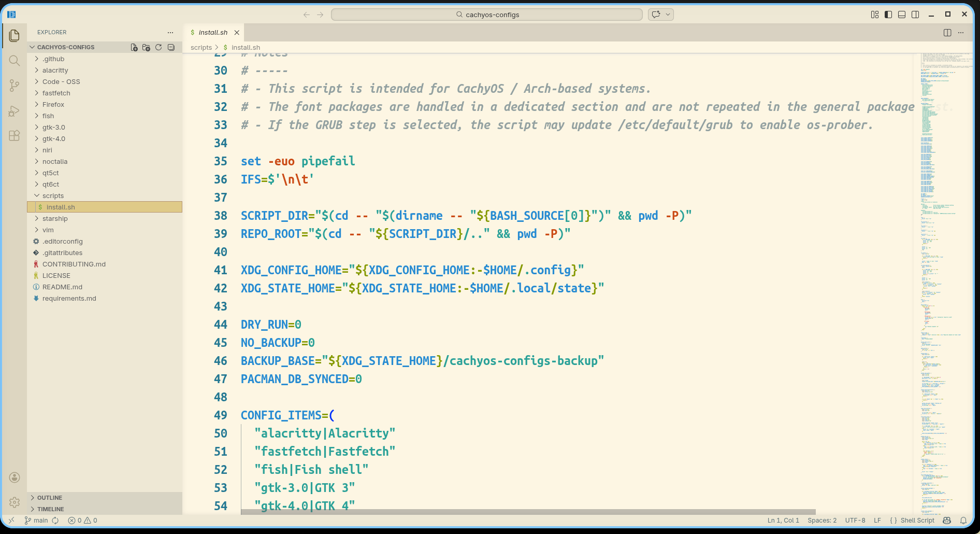
Task: Open the LICENSE file
Action: click(105, 276)
